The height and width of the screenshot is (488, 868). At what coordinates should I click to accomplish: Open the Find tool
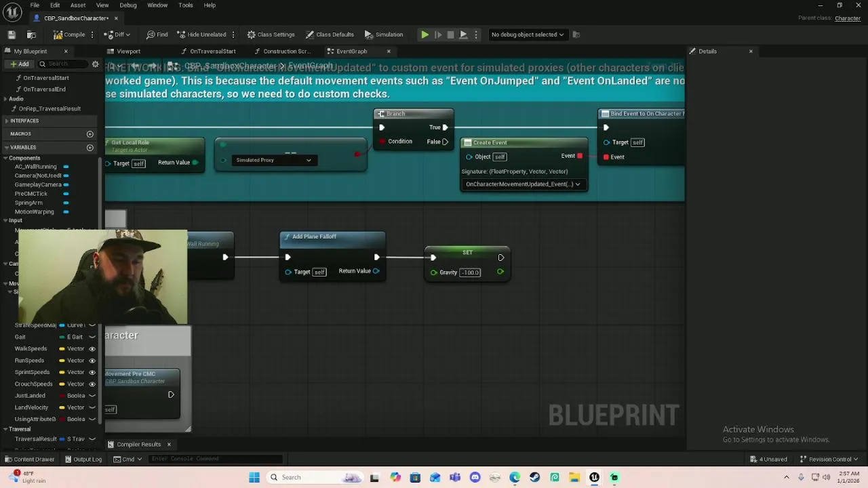(x=157, y=35)
